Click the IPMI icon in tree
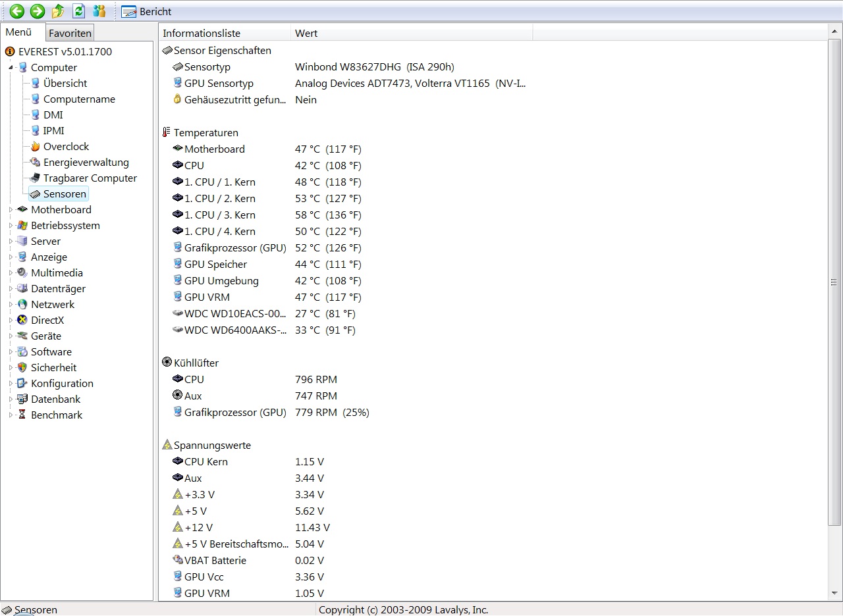 (36, 131)
